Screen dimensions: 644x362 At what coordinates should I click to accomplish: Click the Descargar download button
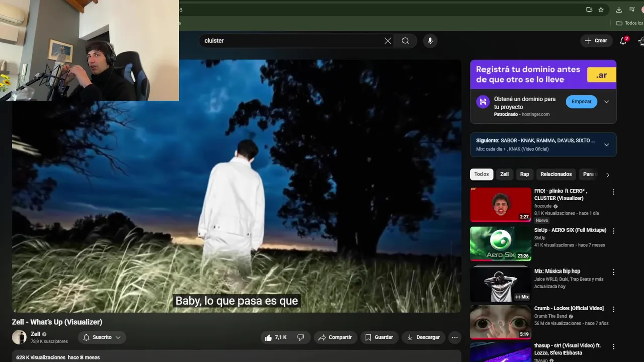click(423, 337)
